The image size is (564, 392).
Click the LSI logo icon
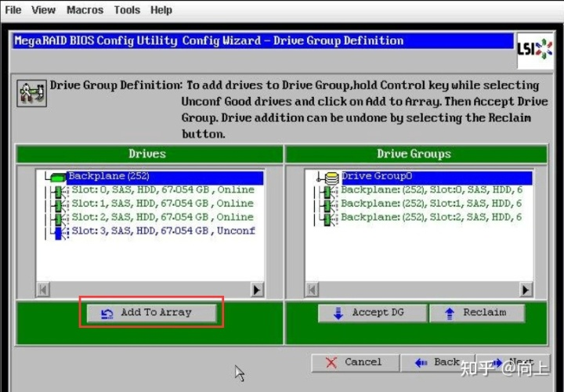[x=535, y=50]
